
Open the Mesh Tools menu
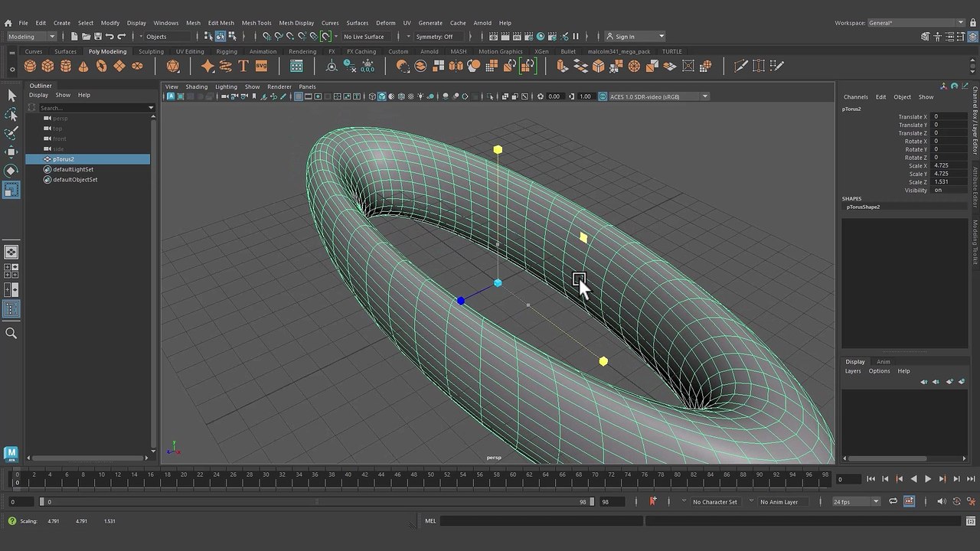pos(256,23)
